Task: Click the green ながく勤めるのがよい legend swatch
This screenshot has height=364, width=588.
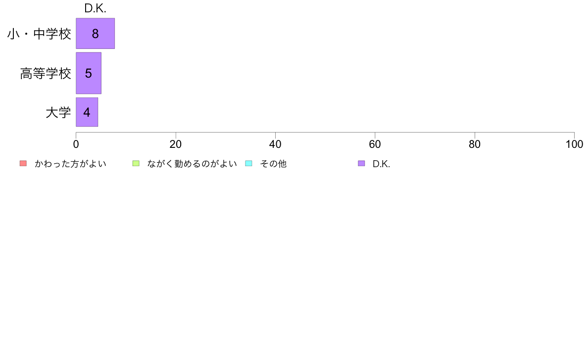Action: pyautogui.click(x=136, y=163)
